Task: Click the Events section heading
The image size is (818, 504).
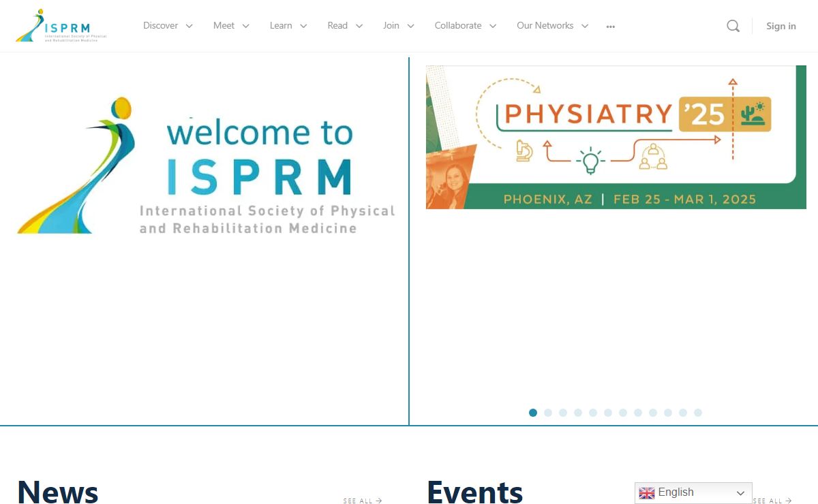Action: pyautogui.click(x=474, y=492)
